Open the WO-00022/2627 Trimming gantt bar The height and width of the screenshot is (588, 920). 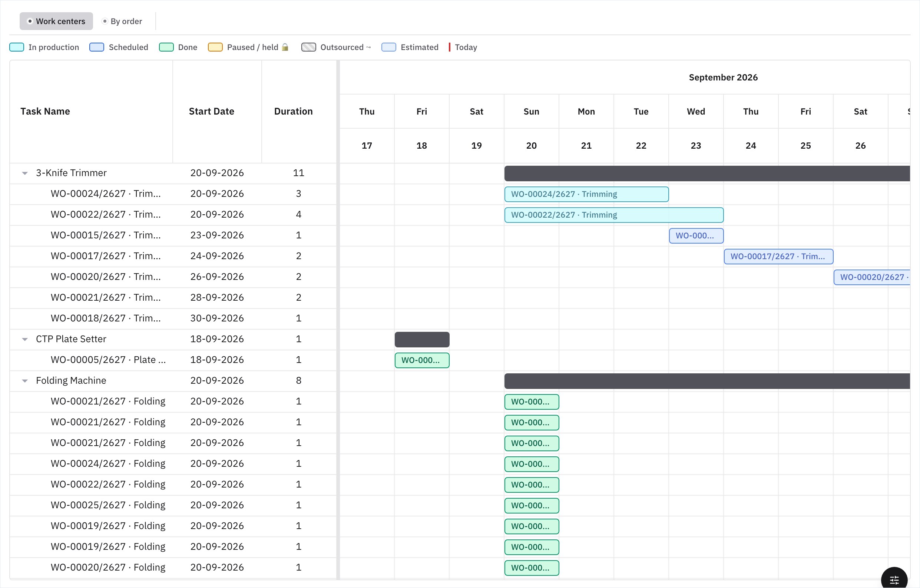pos(614,215)
